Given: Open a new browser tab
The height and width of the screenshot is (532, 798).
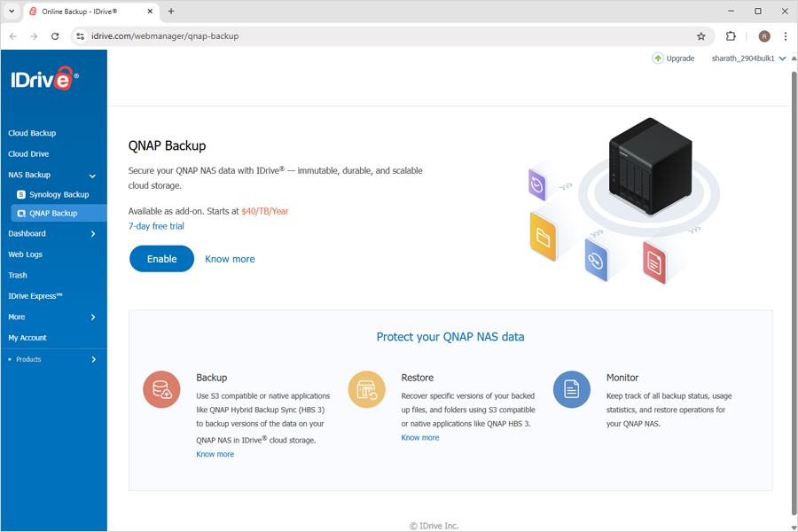Looking at the screenshot, I should 171,12.
